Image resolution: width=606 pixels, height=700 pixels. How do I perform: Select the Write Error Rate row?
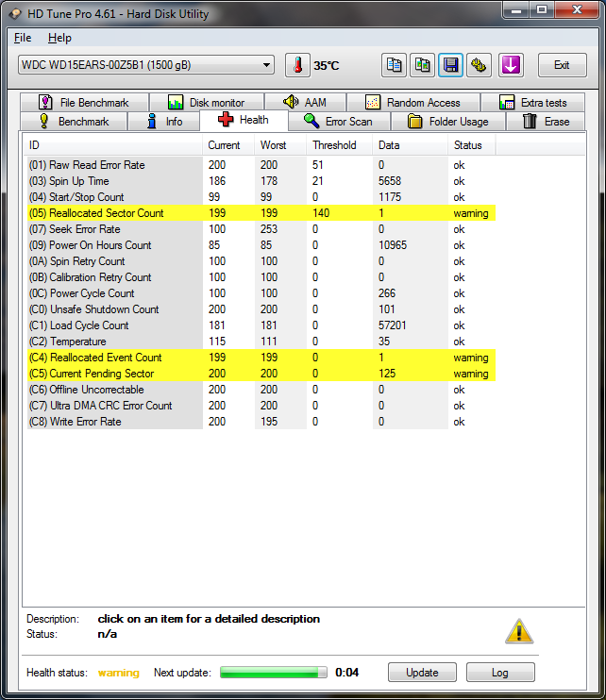pyautogui.click(x=261, y=422)
